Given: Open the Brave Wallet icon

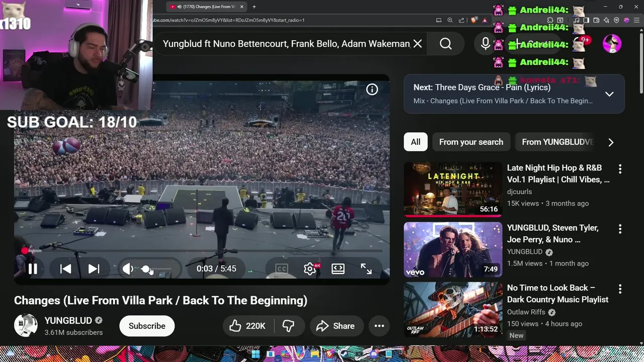Looking at the screenshot, I should point(596,20).
